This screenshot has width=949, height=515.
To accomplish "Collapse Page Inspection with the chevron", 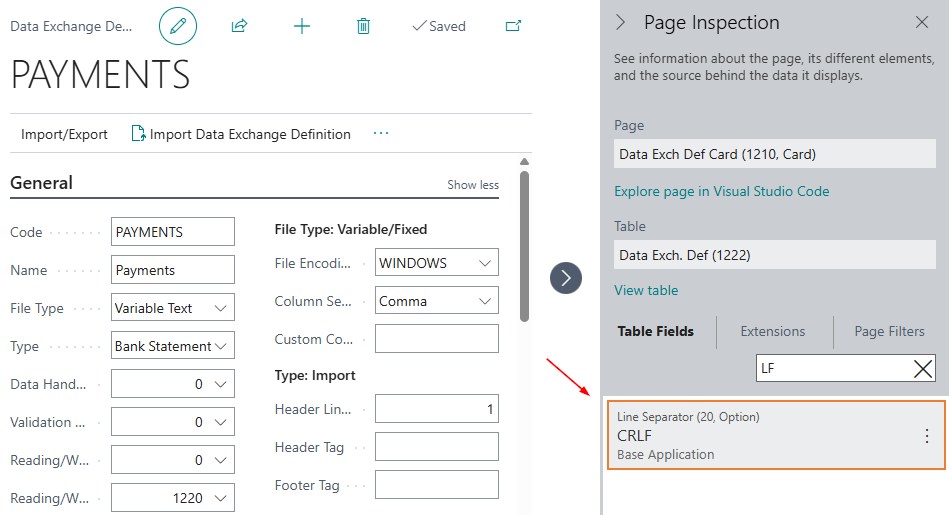I will [x=620, y=23].
